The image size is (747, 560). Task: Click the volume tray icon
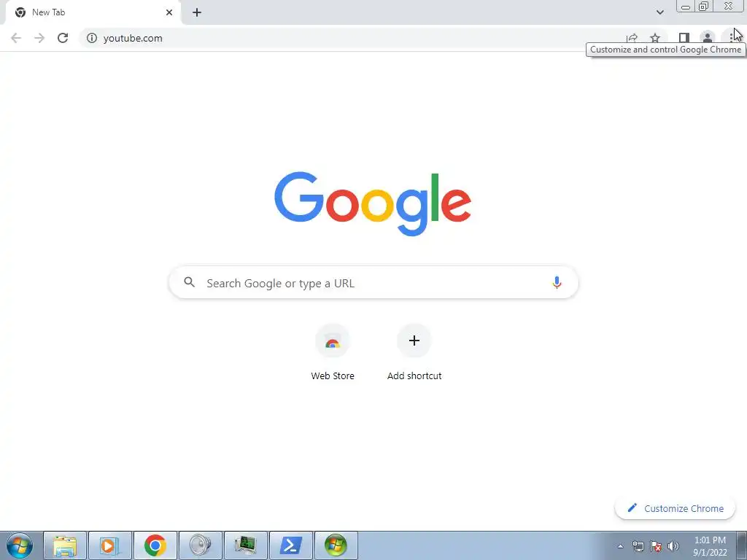click(673, 546)
